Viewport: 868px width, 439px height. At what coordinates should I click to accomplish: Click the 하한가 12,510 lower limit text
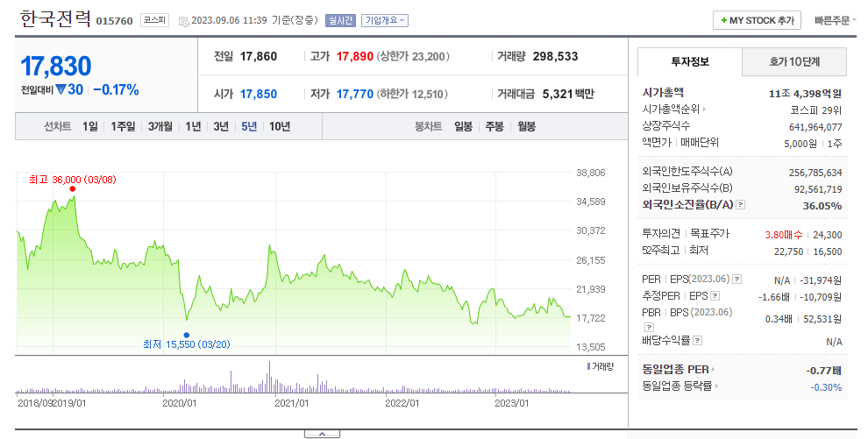(412, 94)
